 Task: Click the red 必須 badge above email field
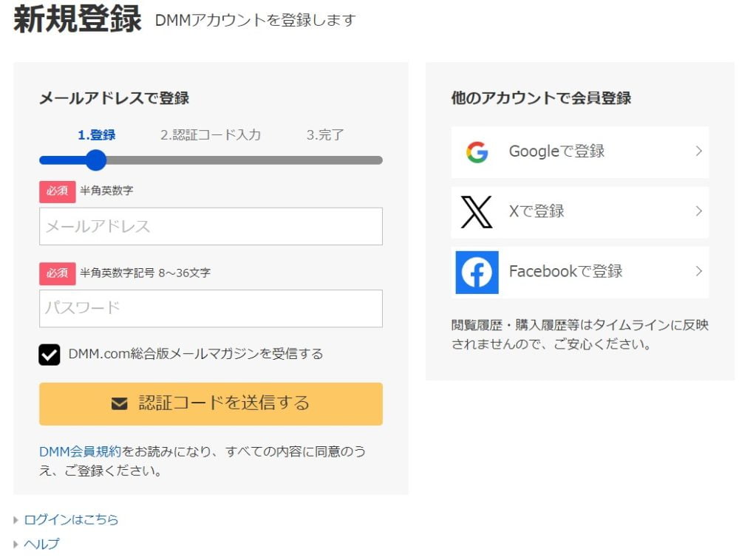(x=57, y=191)
